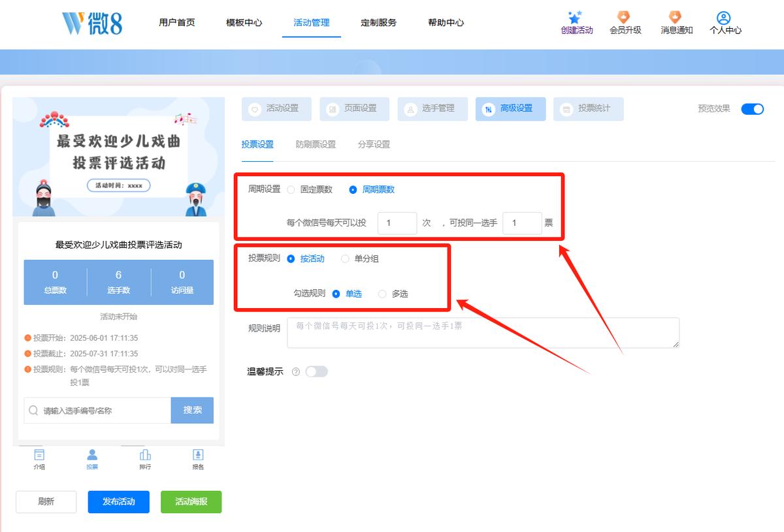
Task: Click the 介绍 icon in preview footer
Action: (x=39, y=455)
